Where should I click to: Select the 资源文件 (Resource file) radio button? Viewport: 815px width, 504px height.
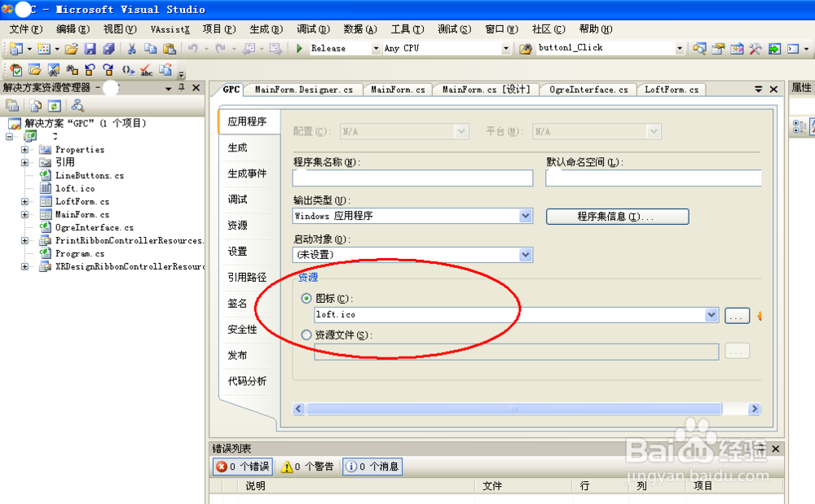pyautogui.click(x=306, y=335)
